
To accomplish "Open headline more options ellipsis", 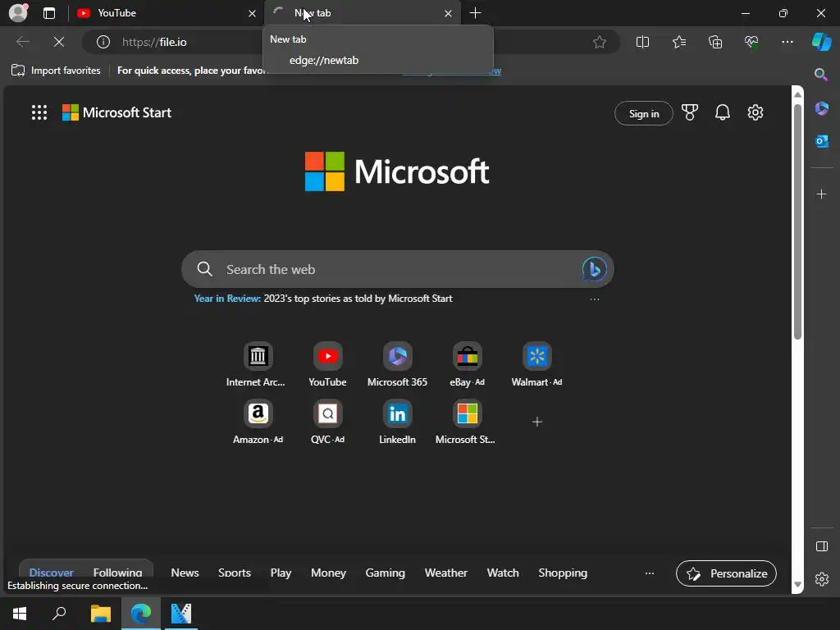I will point(594,299).
